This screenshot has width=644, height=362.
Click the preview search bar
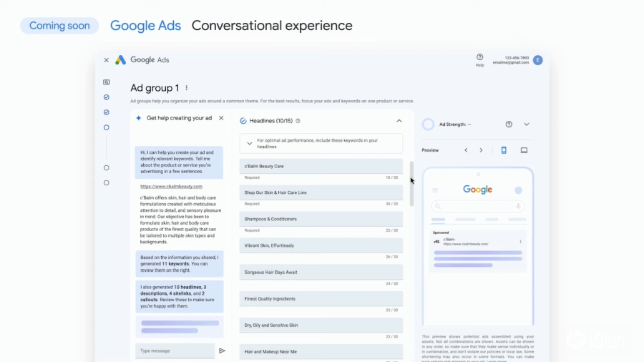(478, 207)
